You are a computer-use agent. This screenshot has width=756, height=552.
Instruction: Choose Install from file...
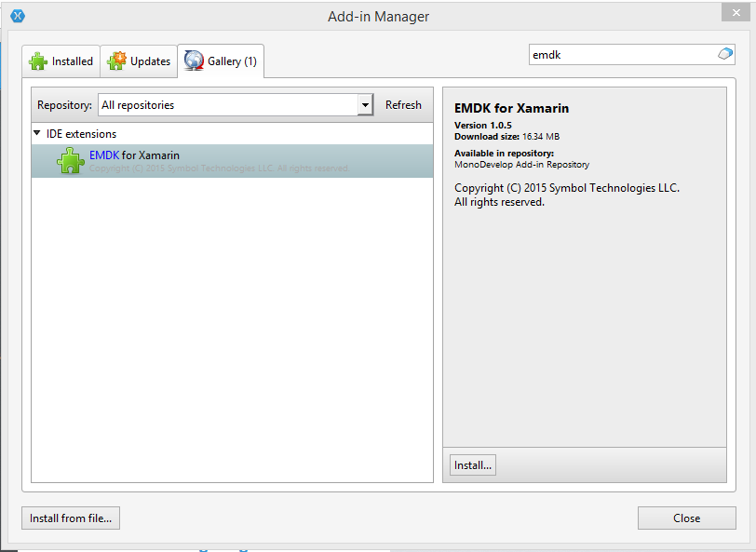[x=71, y=518]
